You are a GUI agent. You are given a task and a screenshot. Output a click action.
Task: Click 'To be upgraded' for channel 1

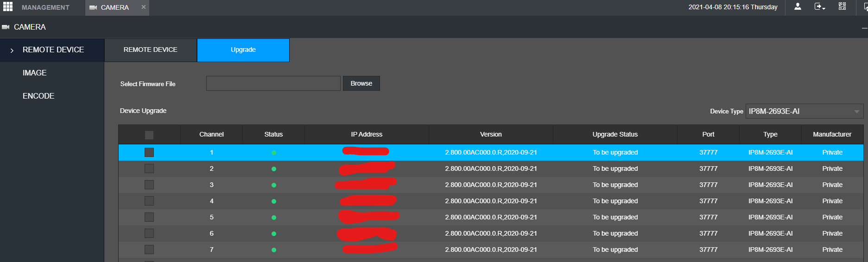(x=615, y=152)
